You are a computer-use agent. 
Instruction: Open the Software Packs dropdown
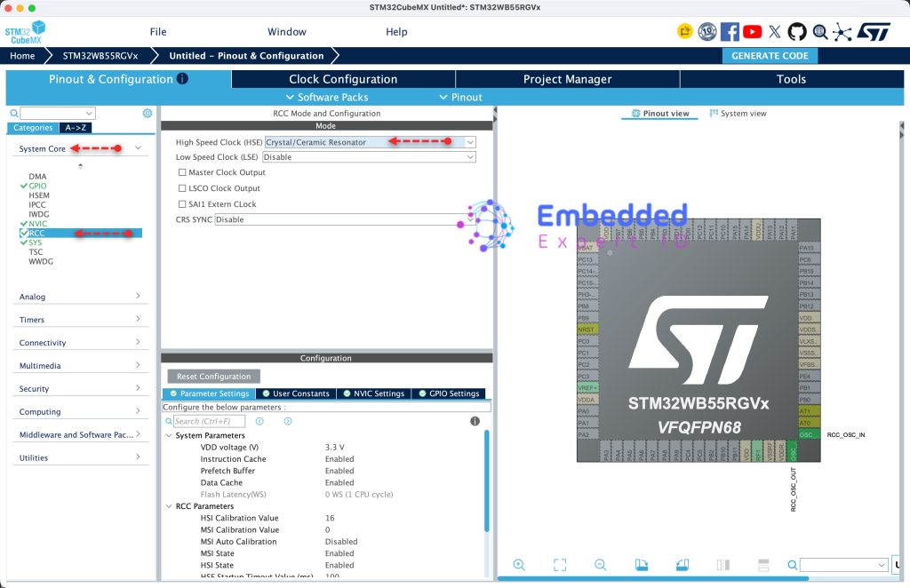(x=327, y=98)
